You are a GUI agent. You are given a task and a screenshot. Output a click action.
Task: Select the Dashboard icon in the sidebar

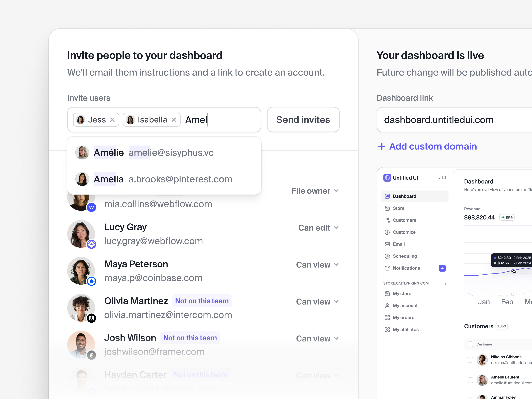tap(387, 196)
